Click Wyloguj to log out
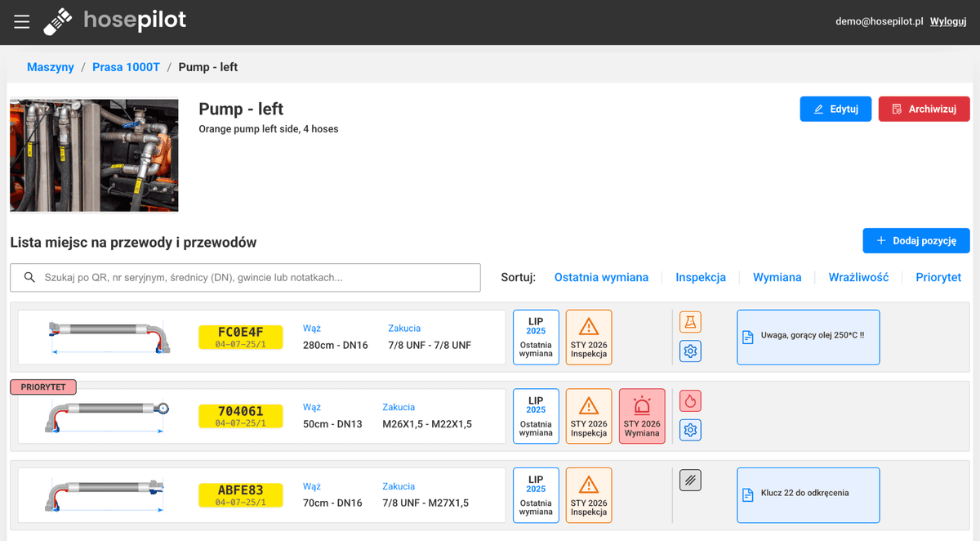 tap(948, 21)
